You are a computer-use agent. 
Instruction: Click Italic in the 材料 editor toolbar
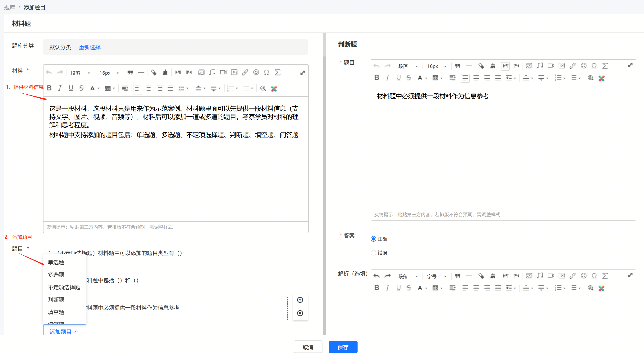click(x=60, y=88)
